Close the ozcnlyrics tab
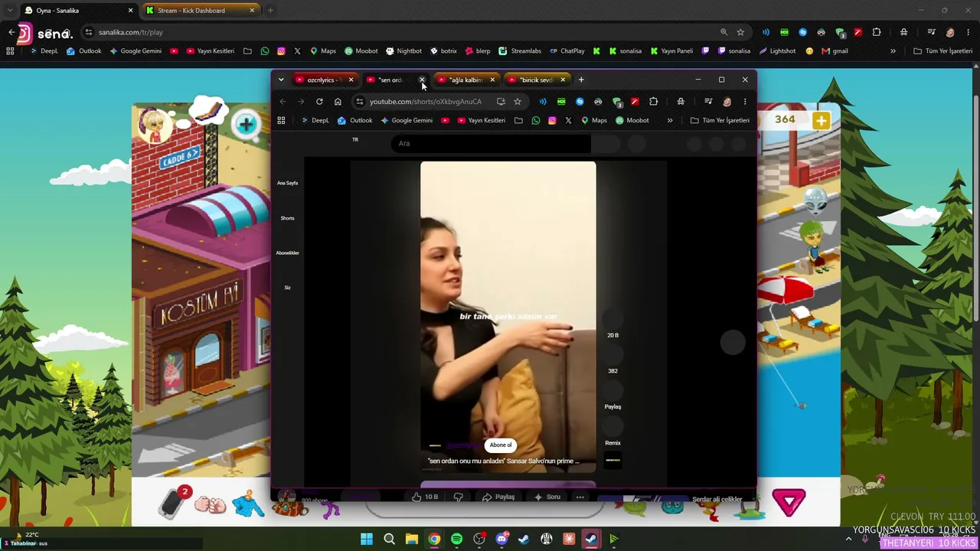 tap(351, 80)
